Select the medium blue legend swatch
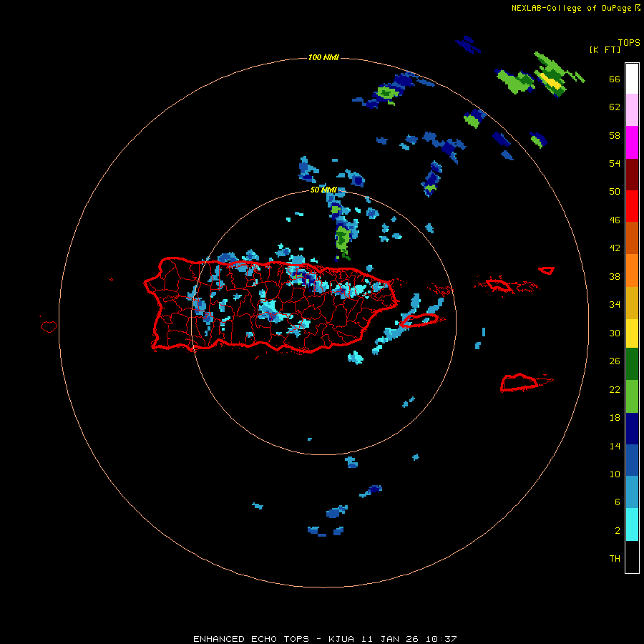The height and width of the screenshot is (644, 644). (x=632, y=460)
